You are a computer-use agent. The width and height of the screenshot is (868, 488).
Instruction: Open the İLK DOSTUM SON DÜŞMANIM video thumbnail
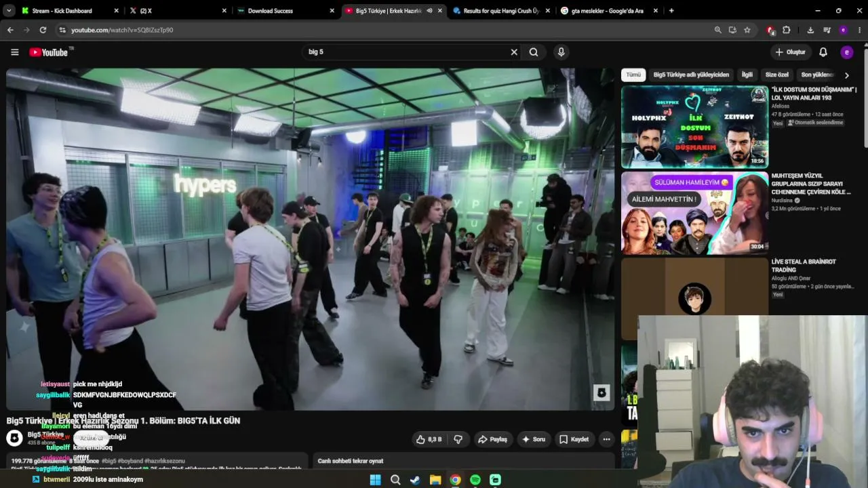coord(694,127)
